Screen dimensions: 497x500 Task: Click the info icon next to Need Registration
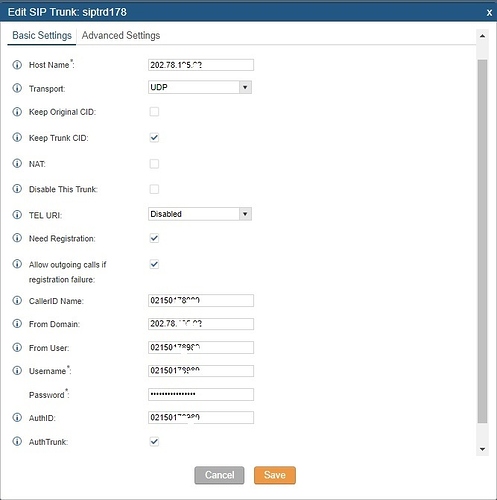[x=17, y=238]
